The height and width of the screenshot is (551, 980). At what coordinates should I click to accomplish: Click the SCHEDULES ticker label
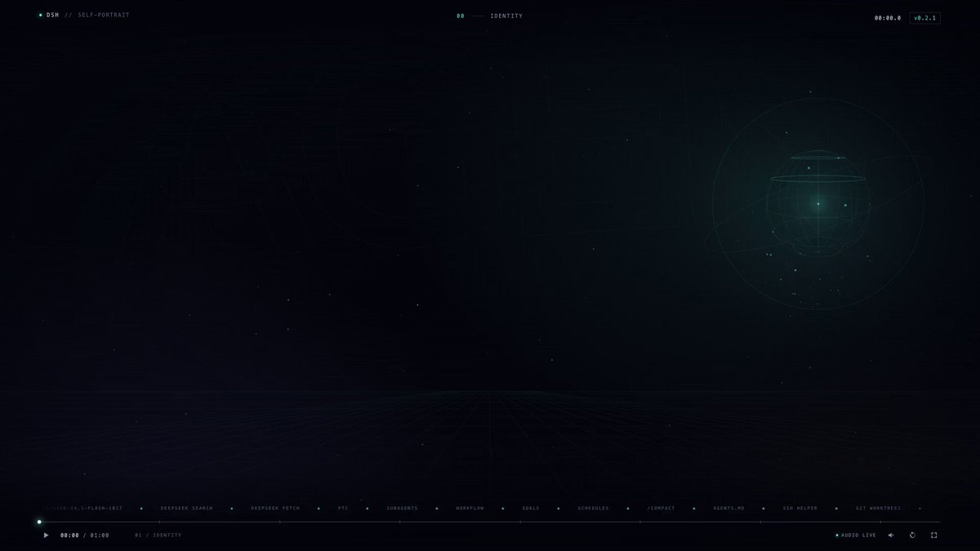click(x=593, y=509)
